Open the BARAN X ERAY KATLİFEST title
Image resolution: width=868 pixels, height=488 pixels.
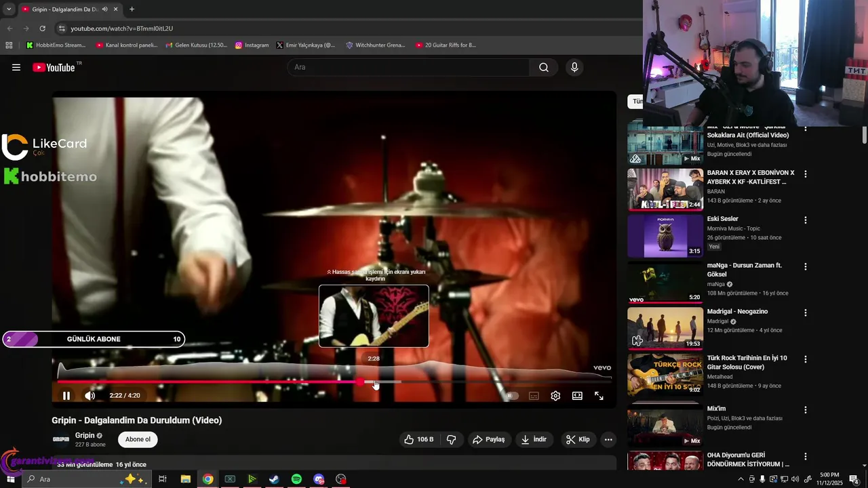[751, 177]
